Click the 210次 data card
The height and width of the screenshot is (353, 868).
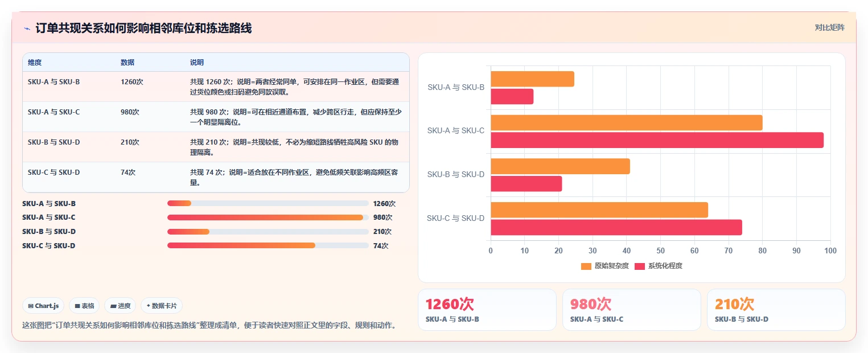click(x=776, y=310)
